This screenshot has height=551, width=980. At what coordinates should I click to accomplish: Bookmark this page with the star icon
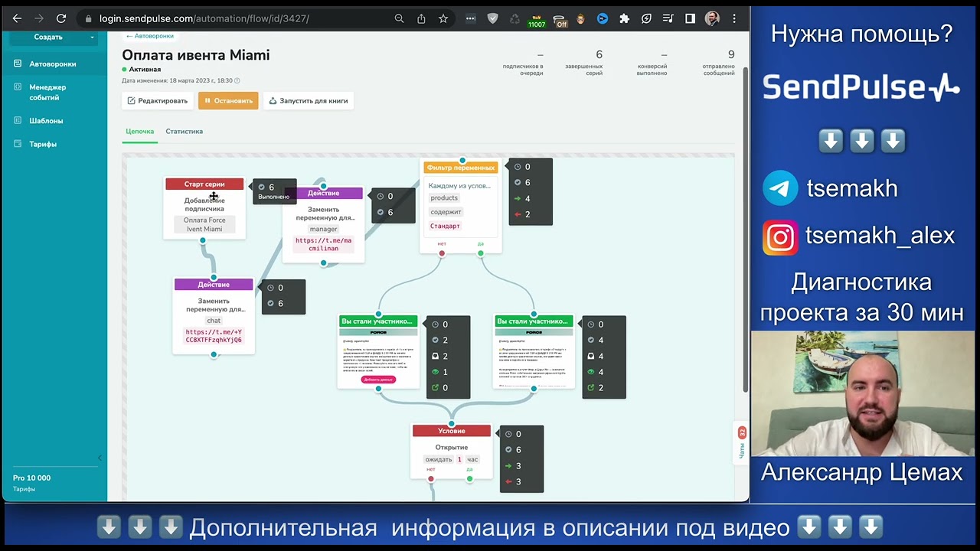443,18
